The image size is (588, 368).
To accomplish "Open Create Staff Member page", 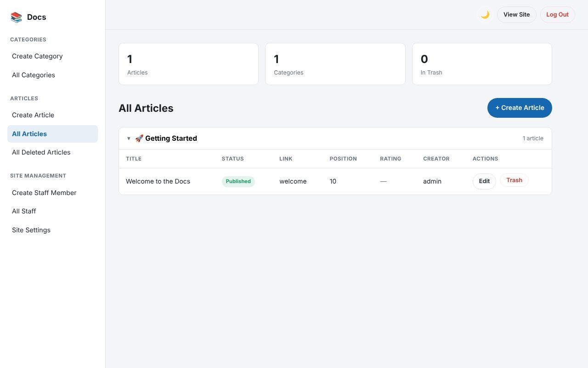I will click(x=52, y=193).
